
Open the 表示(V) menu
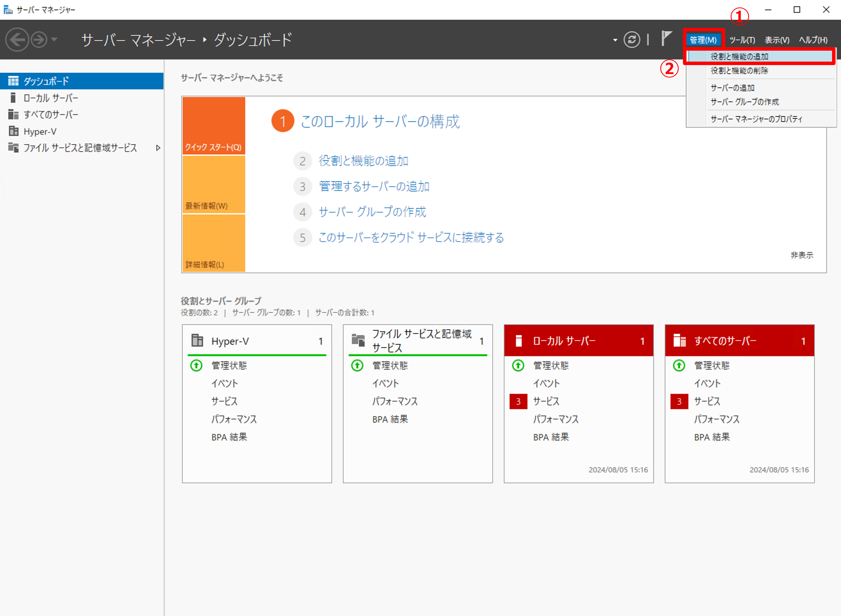coord(777,40)
